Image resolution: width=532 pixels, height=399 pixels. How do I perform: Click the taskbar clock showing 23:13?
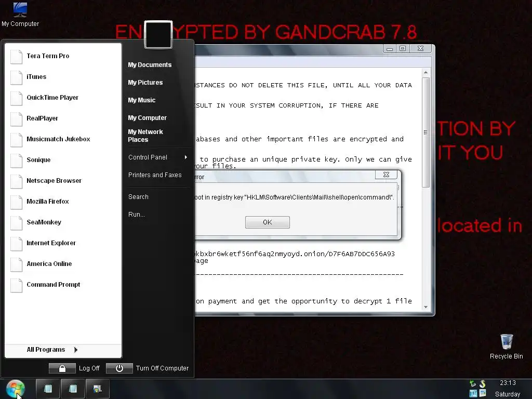[x=508, y=383]
